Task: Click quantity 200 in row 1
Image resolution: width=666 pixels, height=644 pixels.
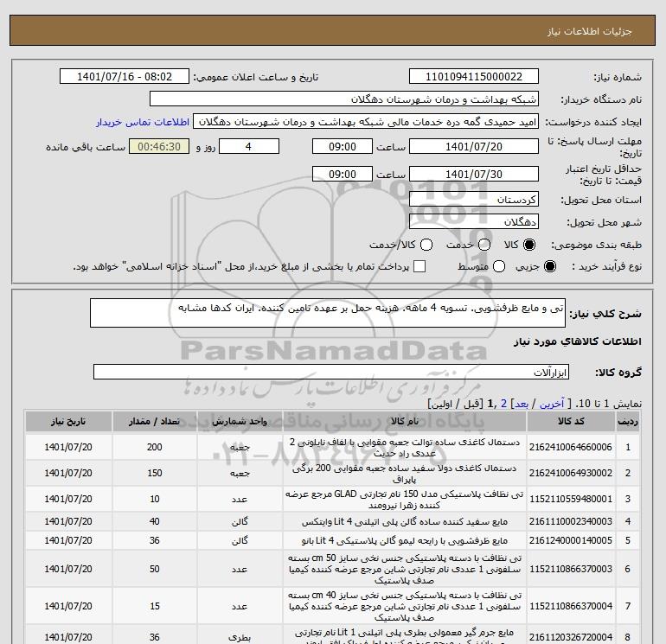Action: [155, 447]
